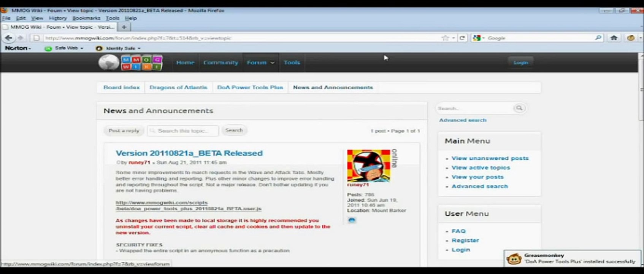The height and width of the screenshot is (274, 644).
Task: Go to the Home nav item
Action: pos(185,63)
